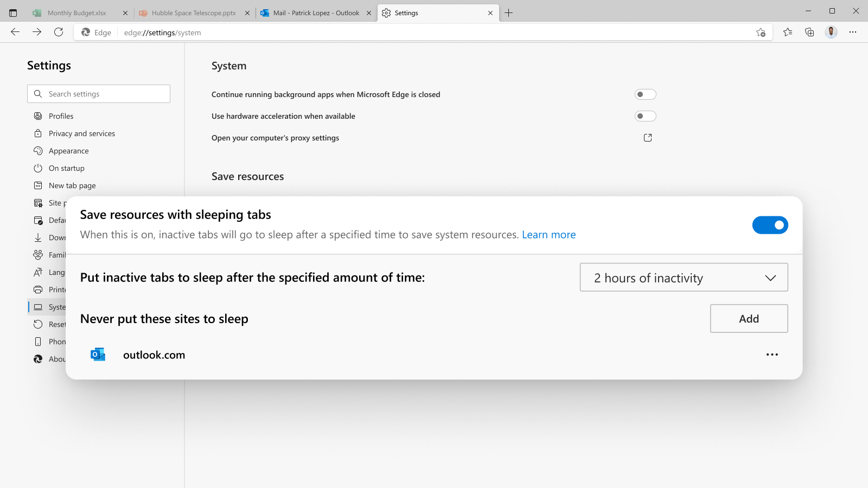Open proxy settings external link icon
Viewport: 868px width, 488px height.
point(647,138)
